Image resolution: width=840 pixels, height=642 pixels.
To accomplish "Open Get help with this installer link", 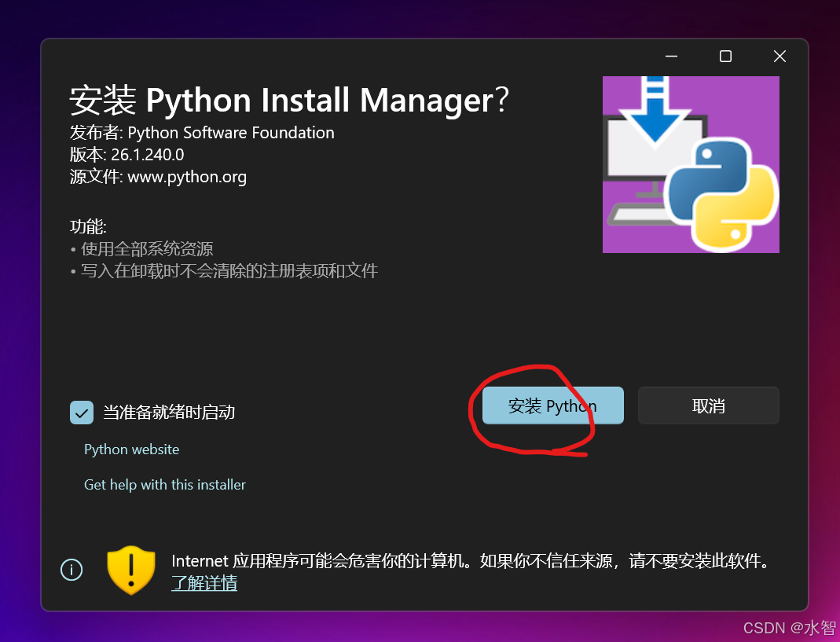I will (165, 485).
